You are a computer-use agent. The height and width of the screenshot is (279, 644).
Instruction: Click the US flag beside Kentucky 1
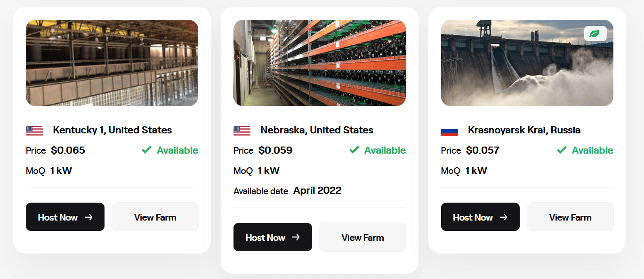pyautogui.click(x=34, y=131)
